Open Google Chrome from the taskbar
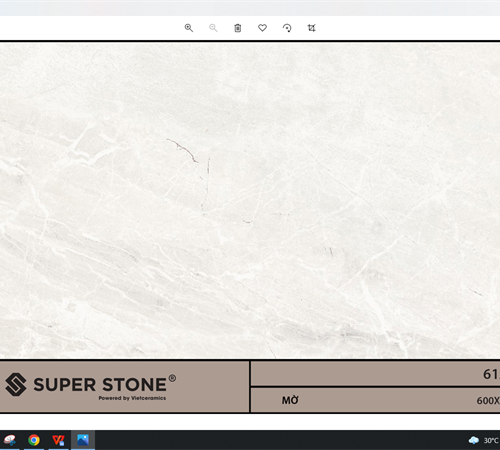The width and height of the screenshot is (500, 450). point(34,440)
